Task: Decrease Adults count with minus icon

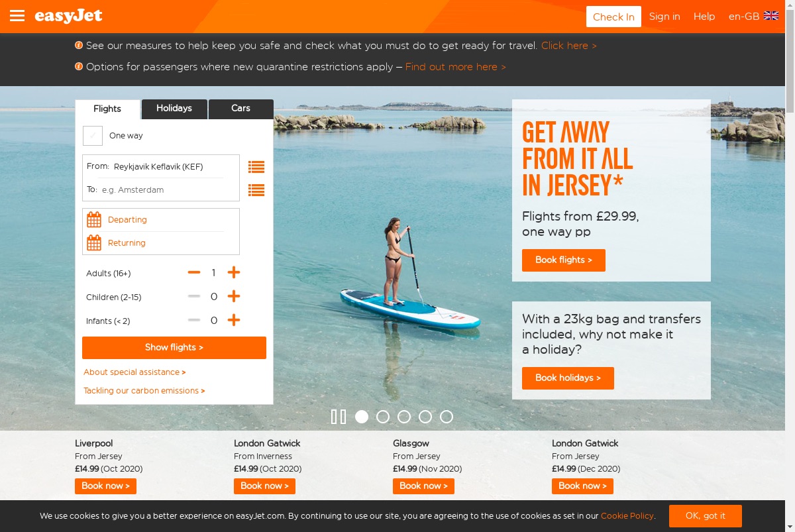Action: tap(194, 272)
